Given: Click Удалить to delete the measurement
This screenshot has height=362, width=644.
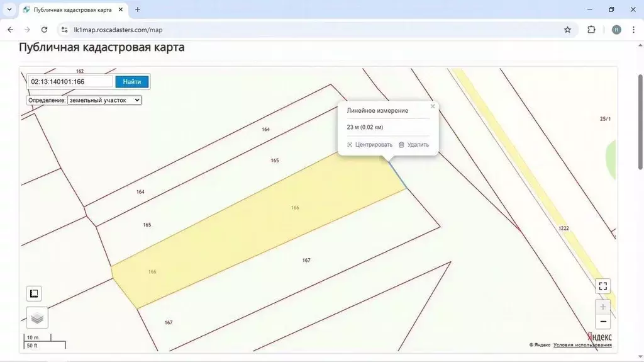Looking at the screenshot, I should point(414,145).
